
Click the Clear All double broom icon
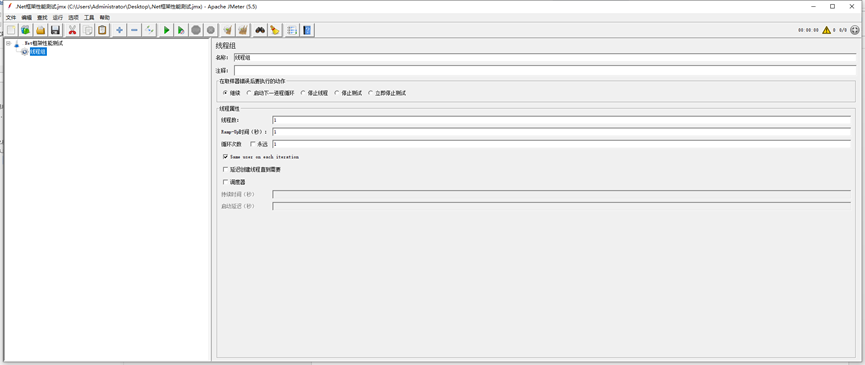(x=243, y=30)
